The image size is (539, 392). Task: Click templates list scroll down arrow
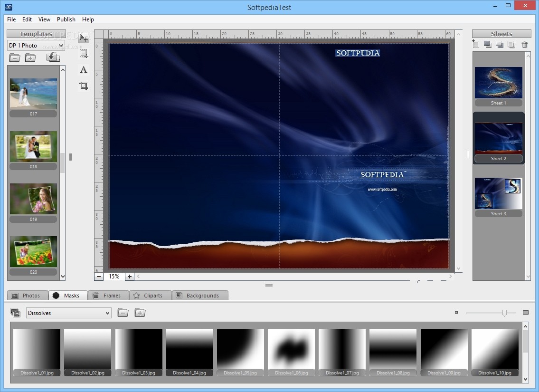63,277
